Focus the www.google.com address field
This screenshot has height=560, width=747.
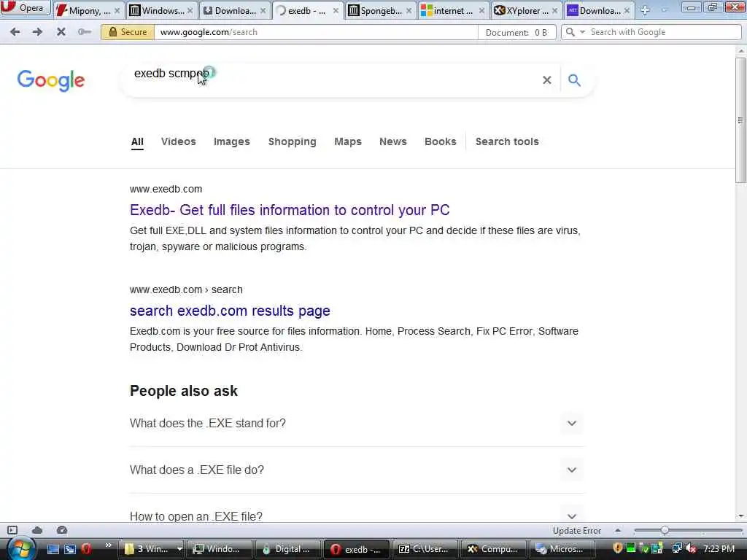(315, 32)
